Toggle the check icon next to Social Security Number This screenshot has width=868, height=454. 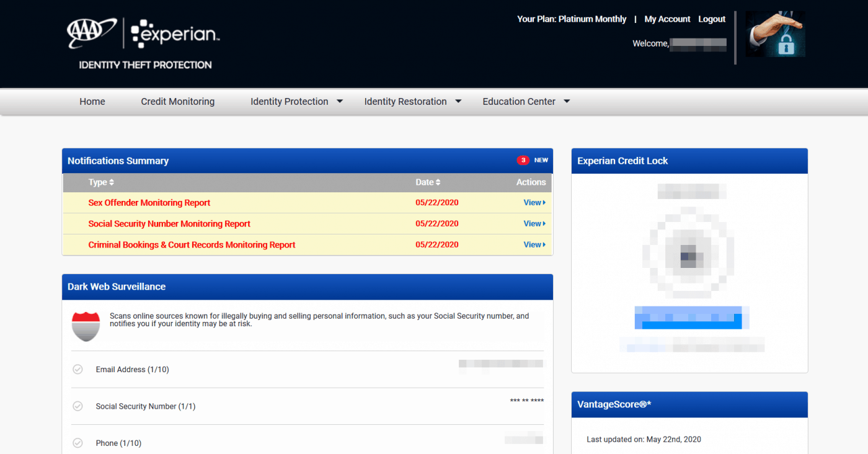[x=77, y=406]
